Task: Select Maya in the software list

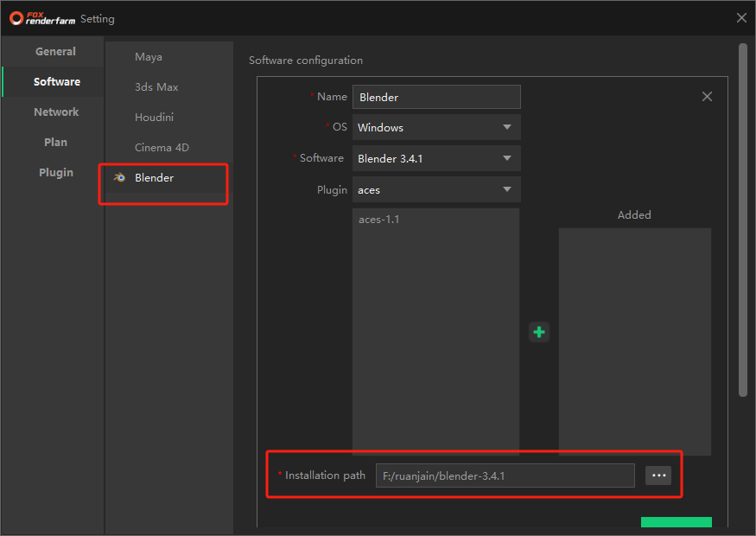Action: [x=168, y=57]
